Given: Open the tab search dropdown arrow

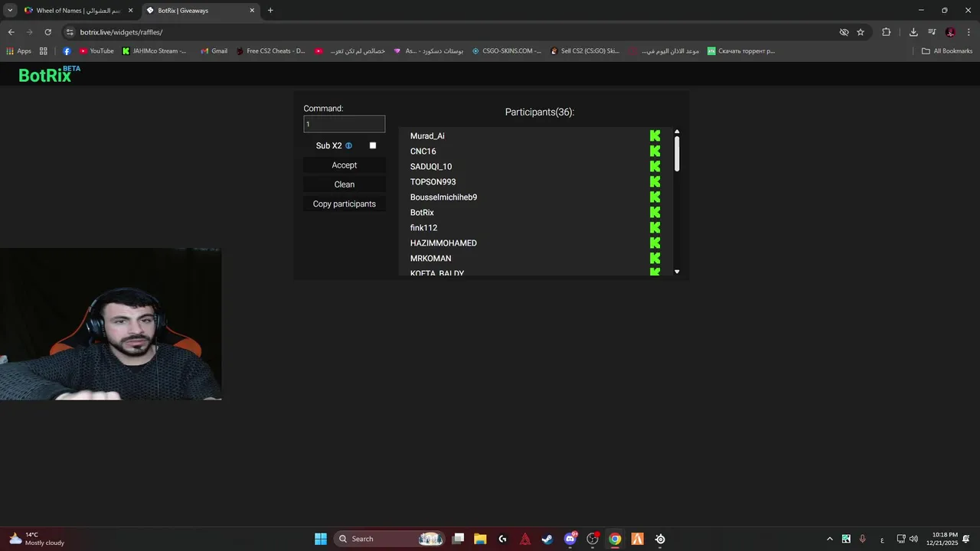Looking at the screenshot, I should pyautogui.click(x=10, y=11).
